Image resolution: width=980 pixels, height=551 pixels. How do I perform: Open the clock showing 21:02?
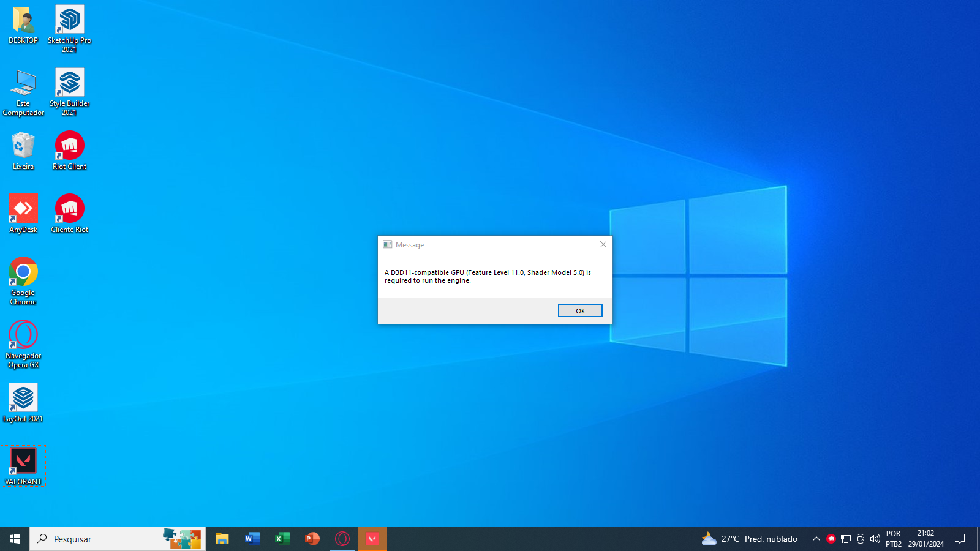point(925,539)
